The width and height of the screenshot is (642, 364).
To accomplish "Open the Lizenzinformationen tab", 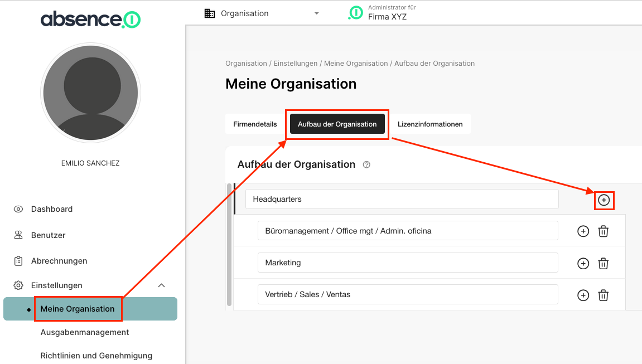I will 430,124.
